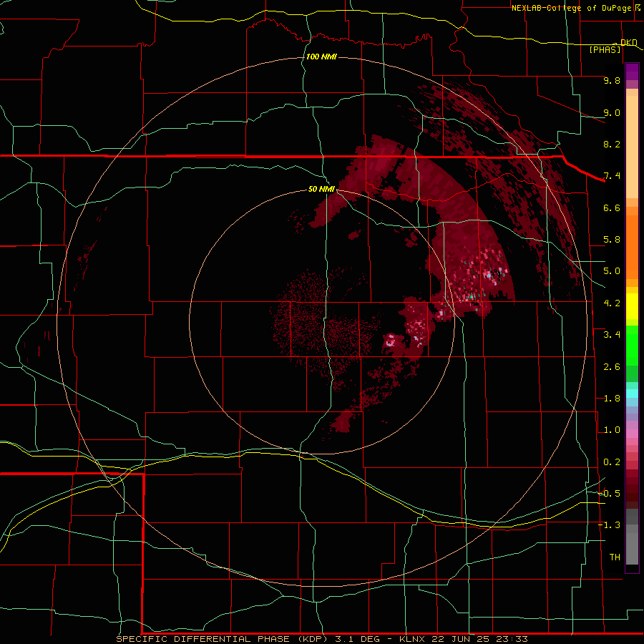Click the 100 NMI range ring label
The image size is (644, 644).
[x=321, y=57]
